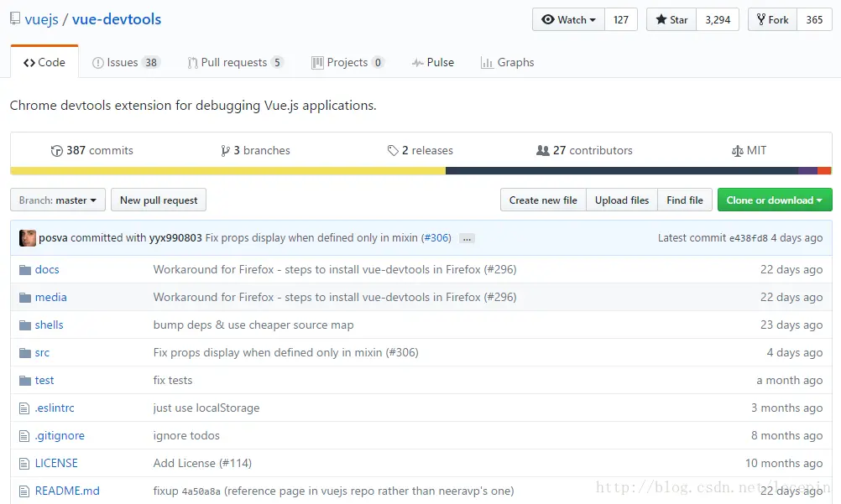This screenshot has width=841, height=504.
Task: Expand the commit message ellipsis button
Action: 468,239
